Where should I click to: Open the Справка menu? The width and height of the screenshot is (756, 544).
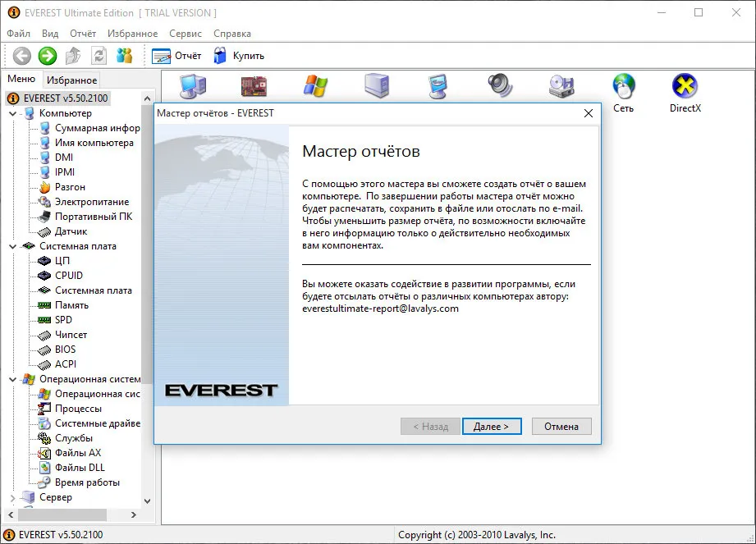pyautogui.click(x=232, y=34)
